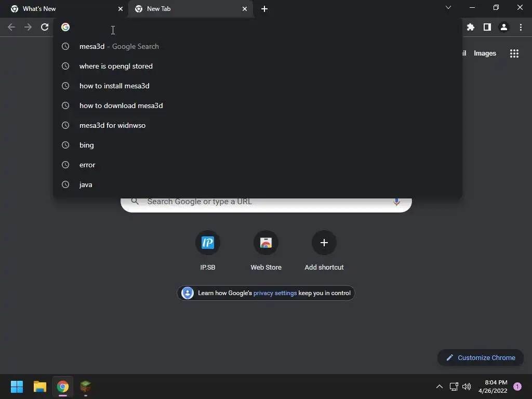This screenshot has width=532, height=399.
Task: Choose 'how to download mesa3d' suggestion
Action: 258,105
